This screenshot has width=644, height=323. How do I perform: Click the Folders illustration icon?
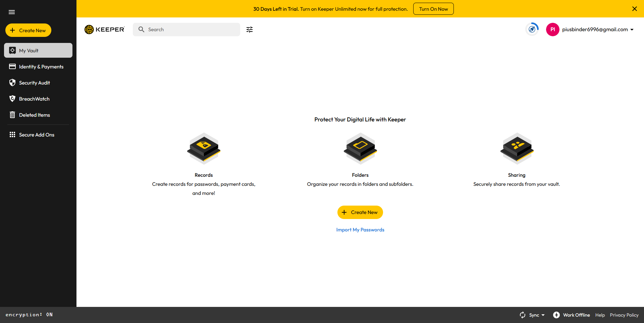(360, 148)
